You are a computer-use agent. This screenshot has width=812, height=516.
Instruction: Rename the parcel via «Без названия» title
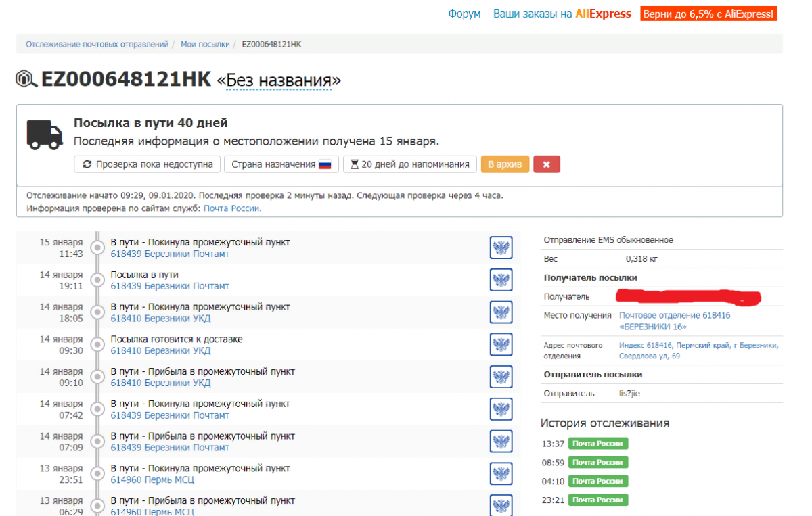(x=279, y=80)
